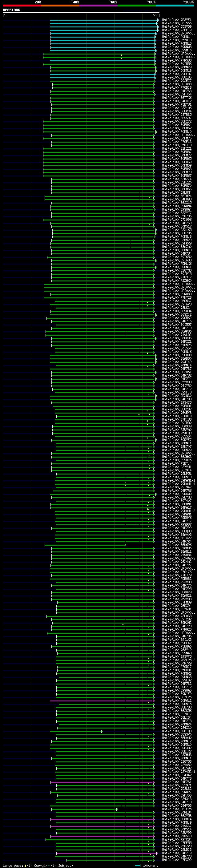Open hit UniRef100_Q53VD9
This screenshot has width=197, height=868.
pyautogui.click(x=176, y=26)
